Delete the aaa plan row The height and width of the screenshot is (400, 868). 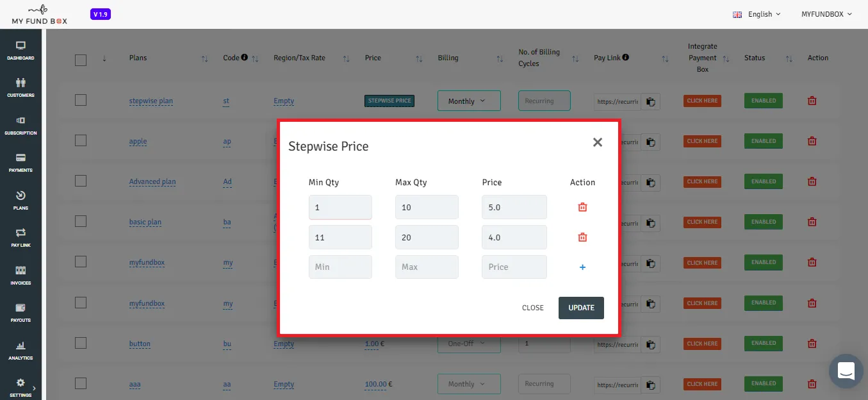click(812, 384)
